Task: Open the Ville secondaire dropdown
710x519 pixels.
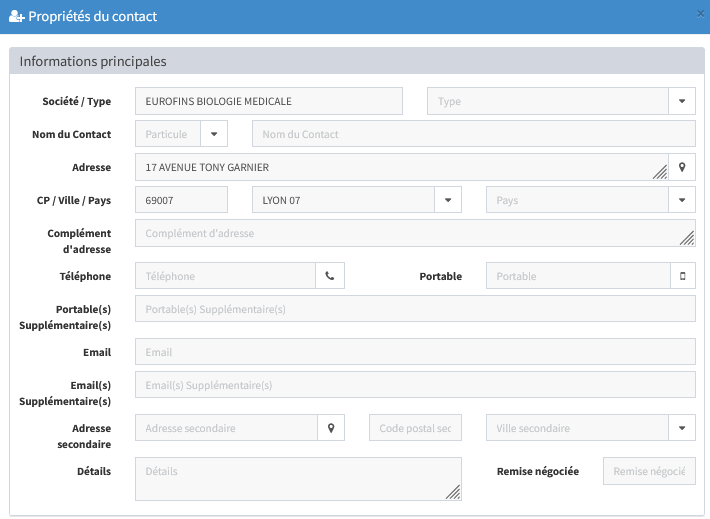Action: pos(682,428)
